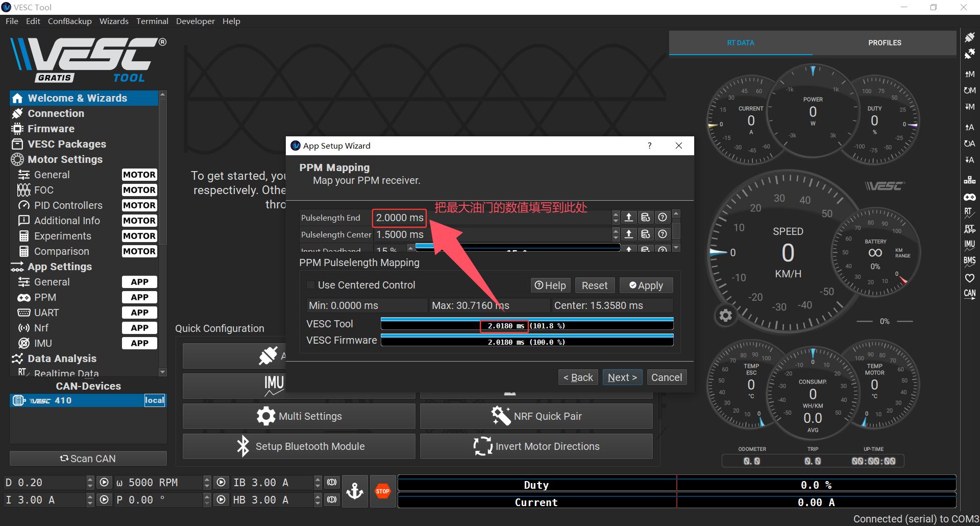
Task: Click the VESC Firmware pulselength progress bar
Action: click(x=527, y=341)
